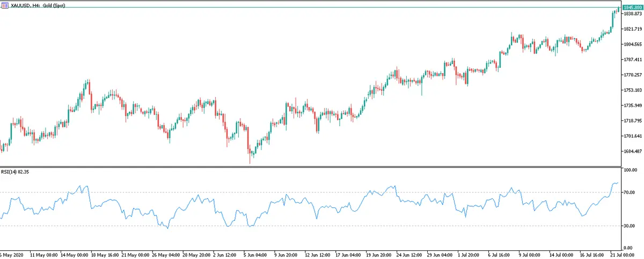Click the RSI 70.00 overbought level label

[x=629, y=192]
